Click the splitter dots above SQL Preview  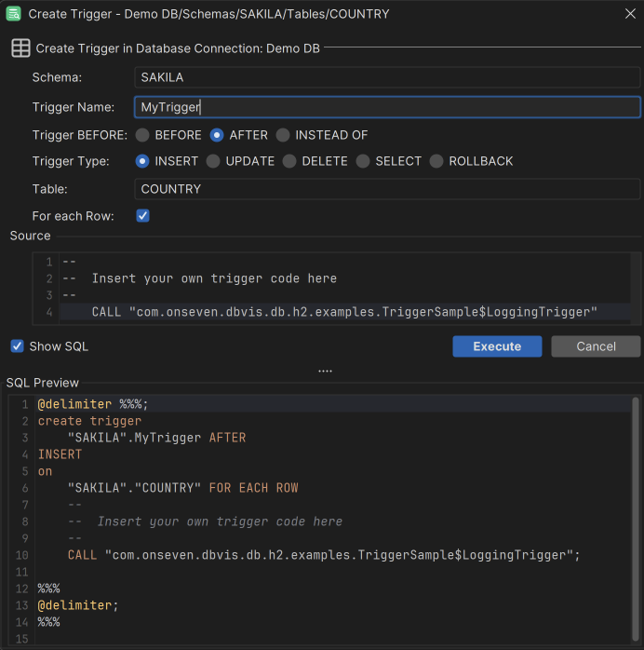click(325, 371)
